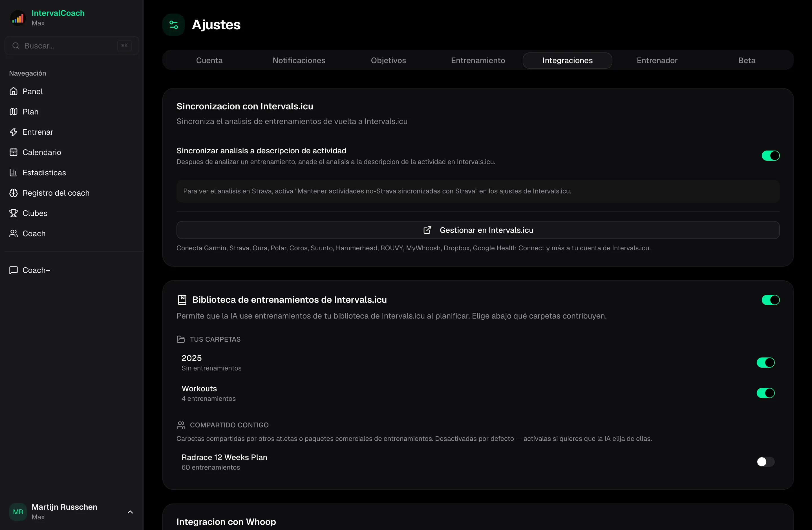Click the Entrenar lightning icon

pos(13,132)
